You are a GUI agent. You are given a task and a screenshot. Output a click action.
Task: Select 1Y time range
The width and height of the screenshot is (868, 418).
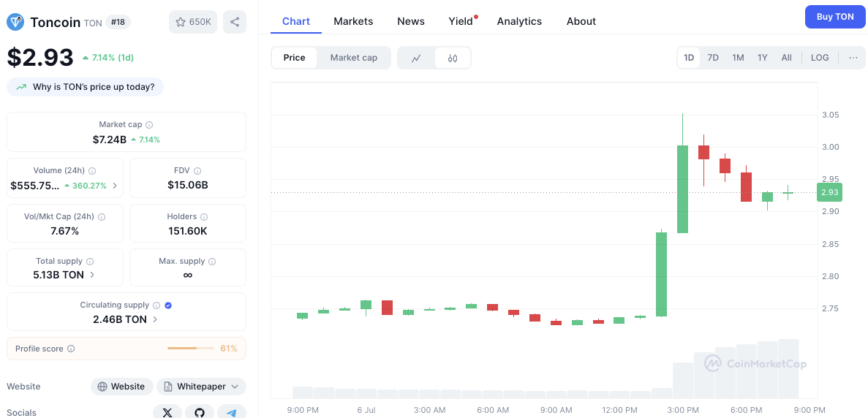coord(762,58)
